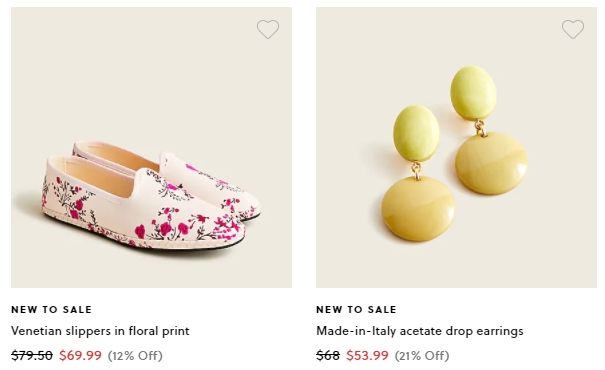
Task: Favorite the Venetian slippers with heart icon
Action: (x=268, y=29)
